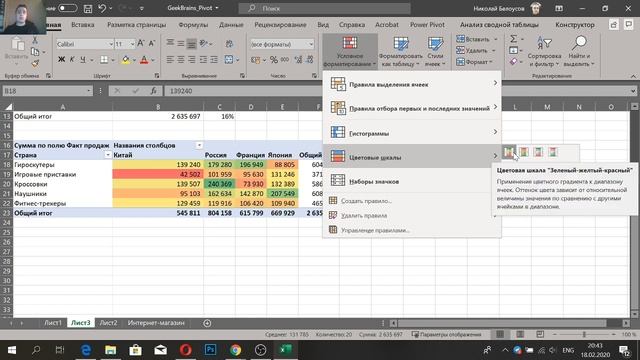Open font size dropdown
Viewport: 640px width, 360px height.
coord(132,44)
